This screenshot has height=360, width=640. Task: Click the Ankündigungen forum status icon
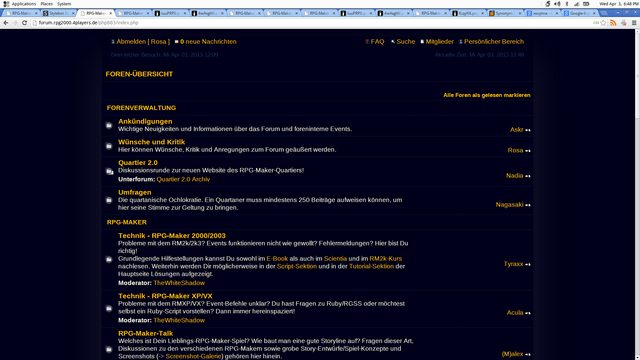coord(109,125)
